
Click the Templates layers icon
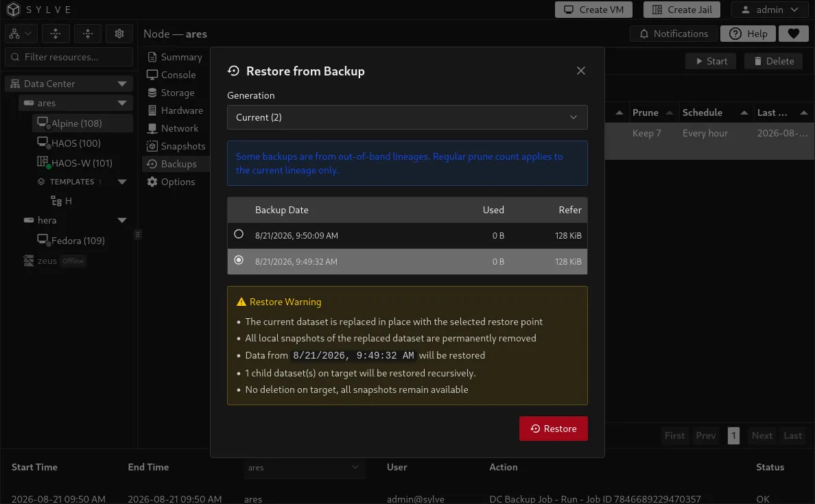pos(41,182)
